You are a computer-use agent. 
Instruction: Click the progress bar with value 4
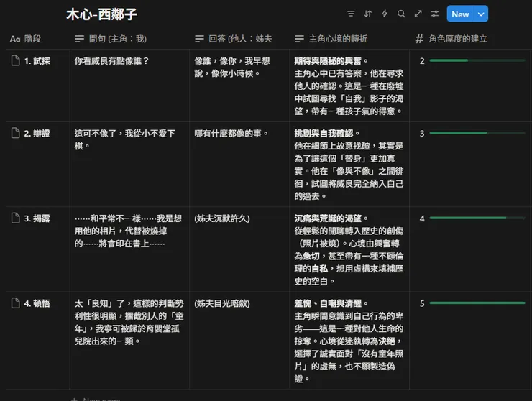tap(477, 218)
